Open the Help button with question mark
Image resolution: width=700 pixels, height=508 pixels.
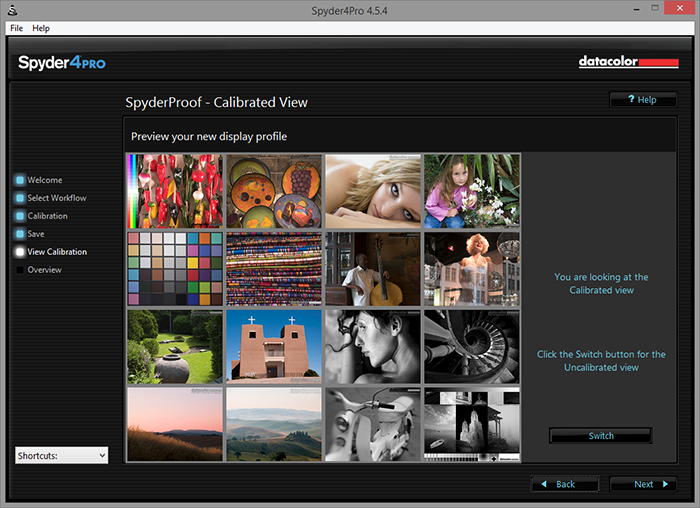(x=643, y=100)
